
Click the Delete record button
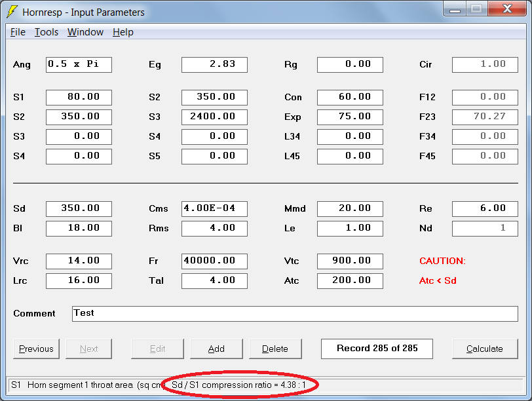275,349
